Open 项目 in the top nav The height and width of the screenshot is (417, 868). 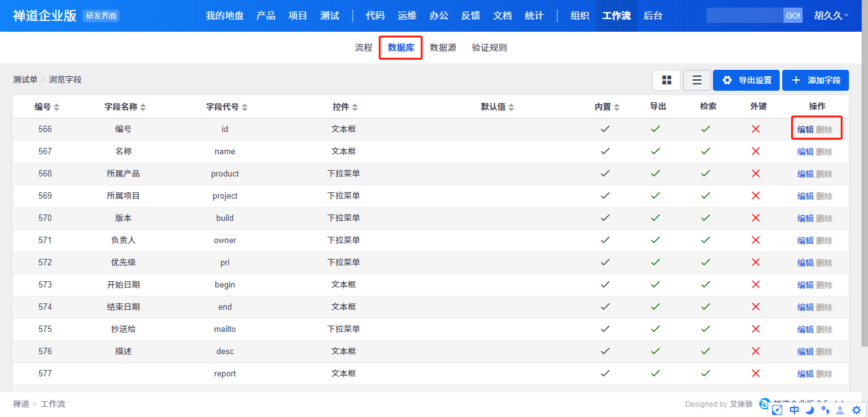[297, 16]
